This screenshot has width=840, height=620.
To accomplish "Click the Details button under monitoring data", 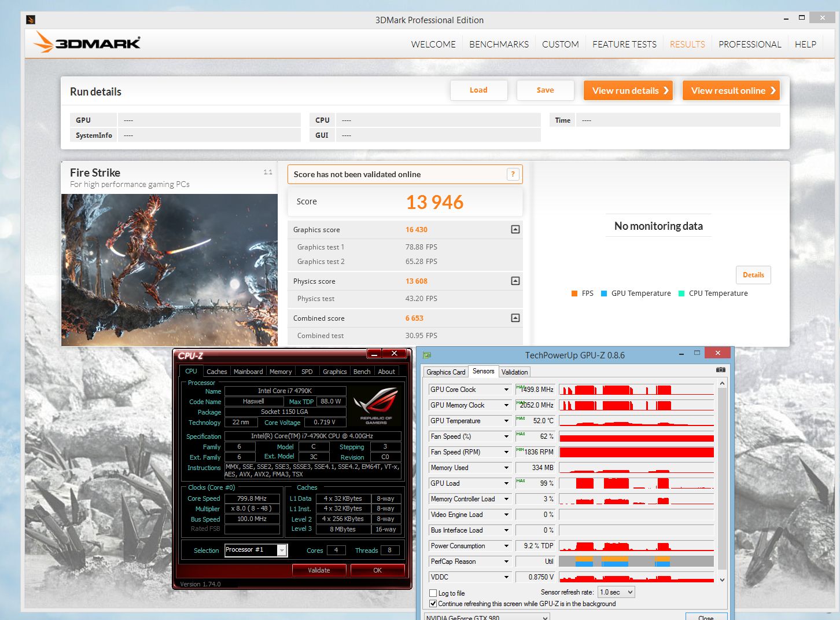I will (x=753, y=275).
